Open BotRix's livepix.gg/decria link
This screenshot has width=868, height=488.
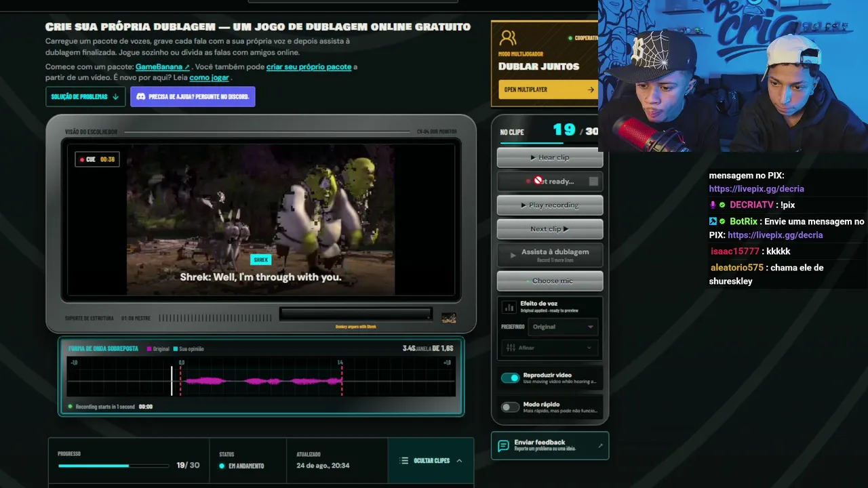[775, 235]
